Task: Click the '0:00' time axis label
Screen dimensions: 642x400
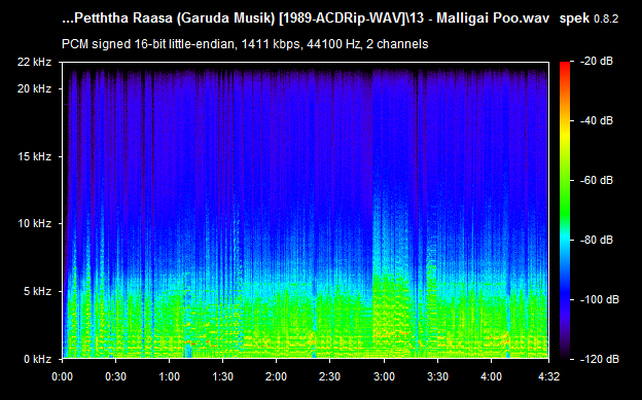Action: [x=62, y=376]
